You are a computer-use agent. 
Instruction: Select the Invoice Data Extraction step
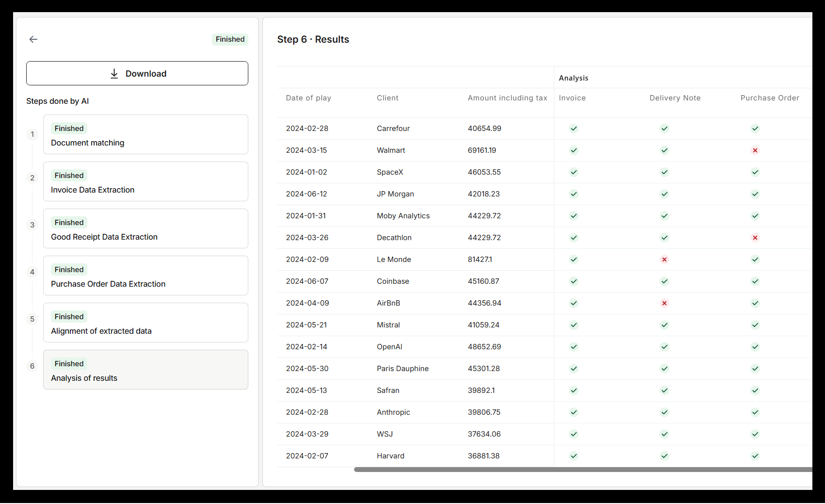tap(146, 181)
